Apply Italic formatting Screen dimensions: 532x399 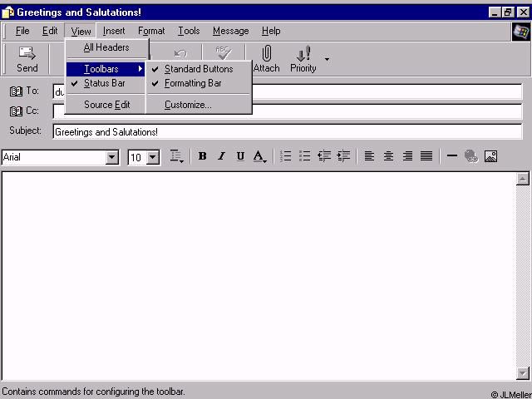pyautogui.click(x=222, y=156)
